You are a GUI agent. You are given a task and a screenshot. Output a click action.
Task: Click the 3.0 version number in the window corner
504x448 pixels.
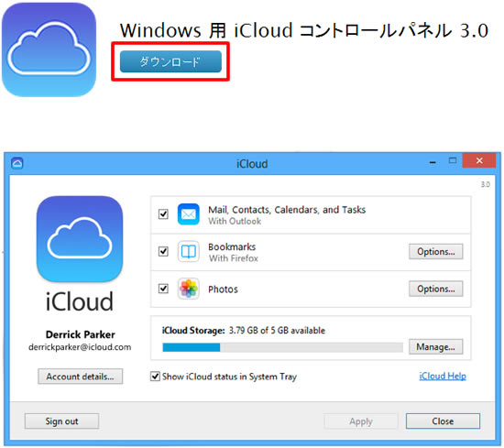click(x=486, y=184)
